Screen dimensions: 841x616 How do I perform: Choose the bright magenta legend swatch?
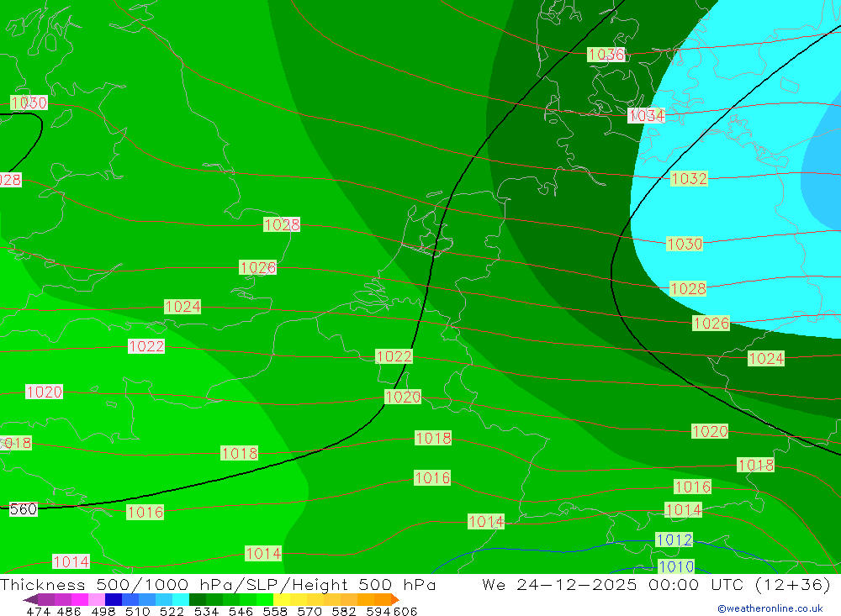click(x=80, y=599)
